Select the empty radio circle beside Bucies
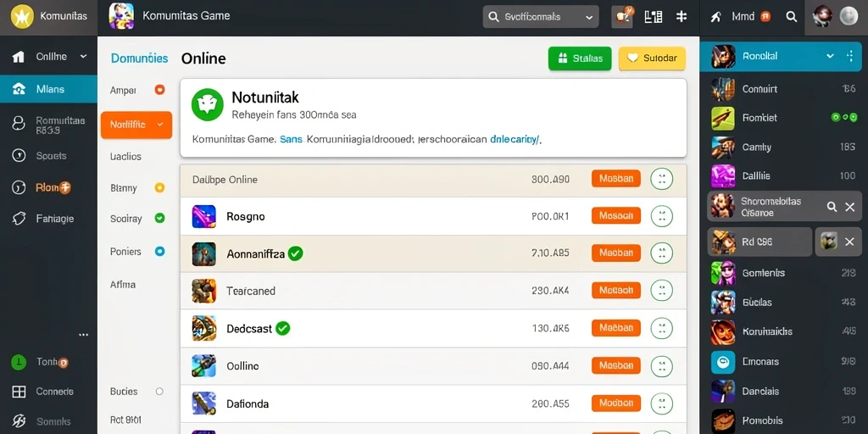The width and height of the screenshot is (868, 434). click(x=159, y=392)
